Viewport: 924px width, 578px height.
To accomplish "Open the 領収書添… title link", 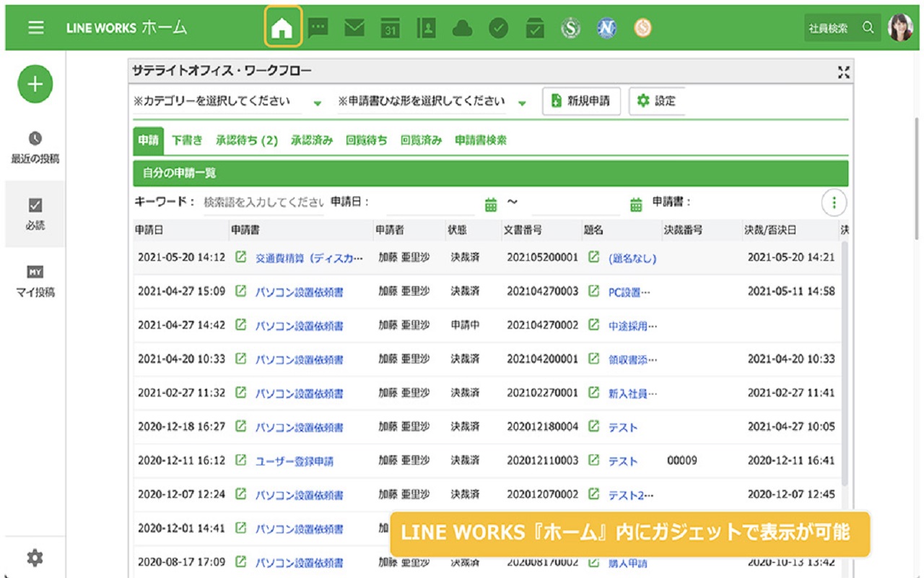I will coord(633,360).
